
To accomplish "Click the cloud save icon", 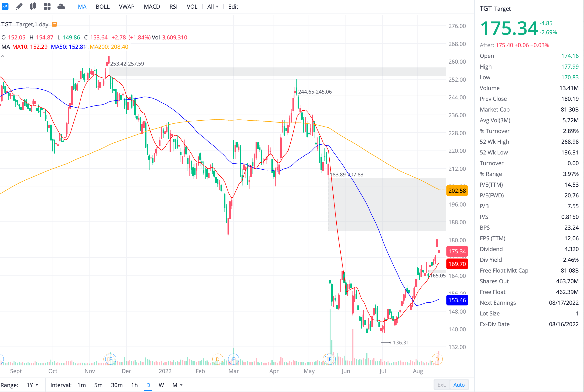I will click(61, 7).
